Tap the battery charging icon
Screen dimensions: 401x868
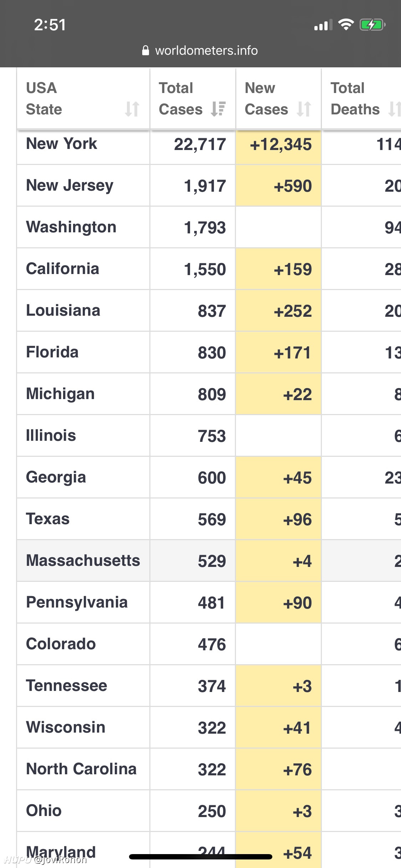click(x=372, y=25)
